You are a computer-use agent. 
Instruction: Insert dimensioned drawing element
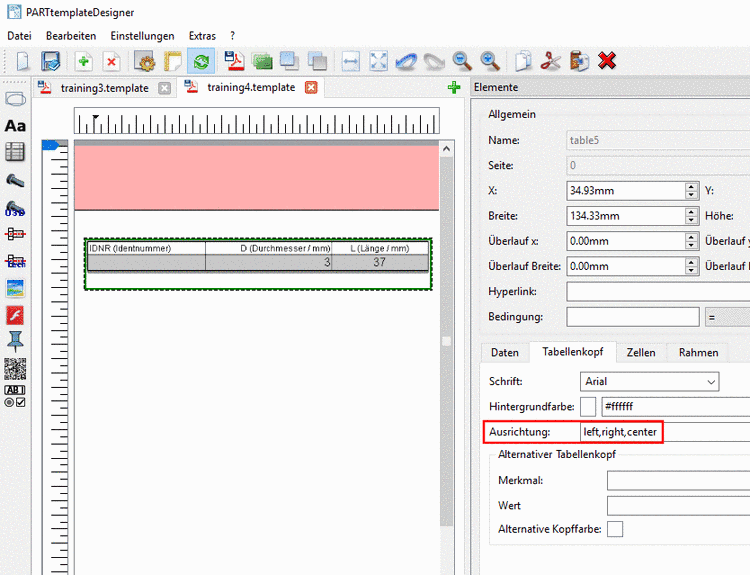15,234
